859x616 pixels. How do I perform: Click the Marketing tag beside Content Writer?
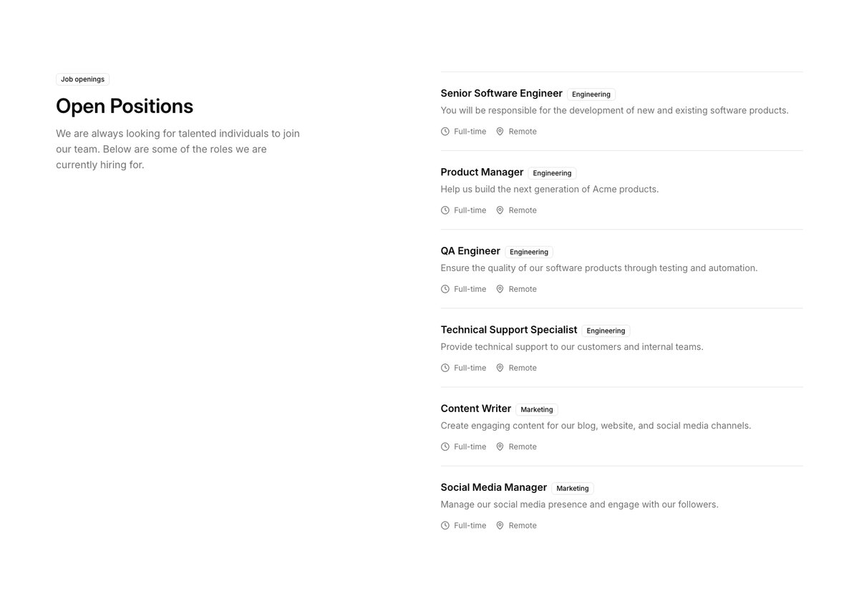[x=537, y=410]
